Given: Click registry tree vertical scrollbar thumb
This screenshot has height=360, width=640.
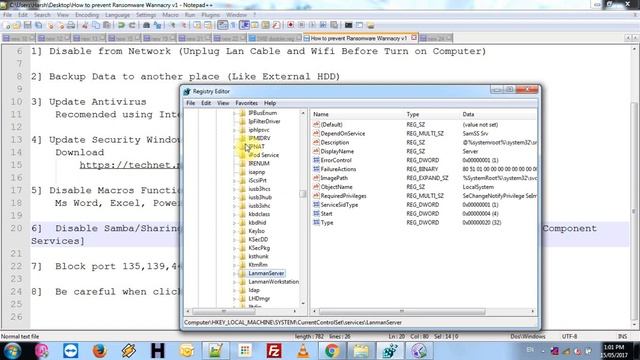Looking at the screenshot, I should point(302,193).
